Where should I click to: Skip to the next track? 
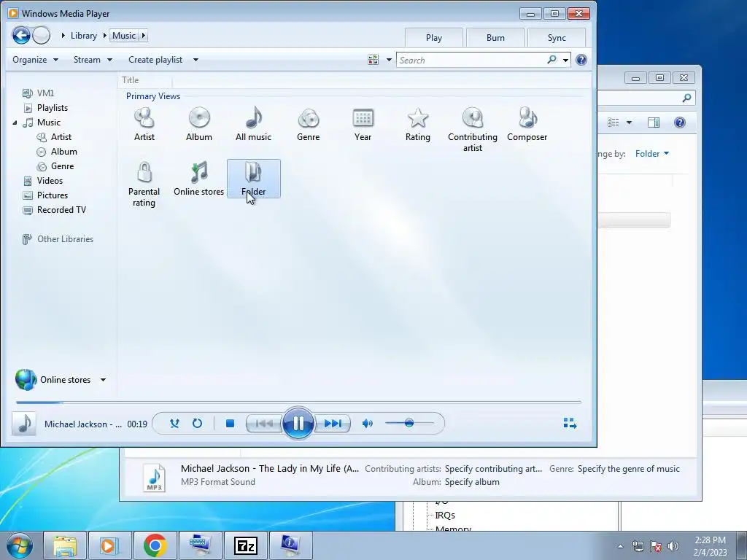pos(333,424)
